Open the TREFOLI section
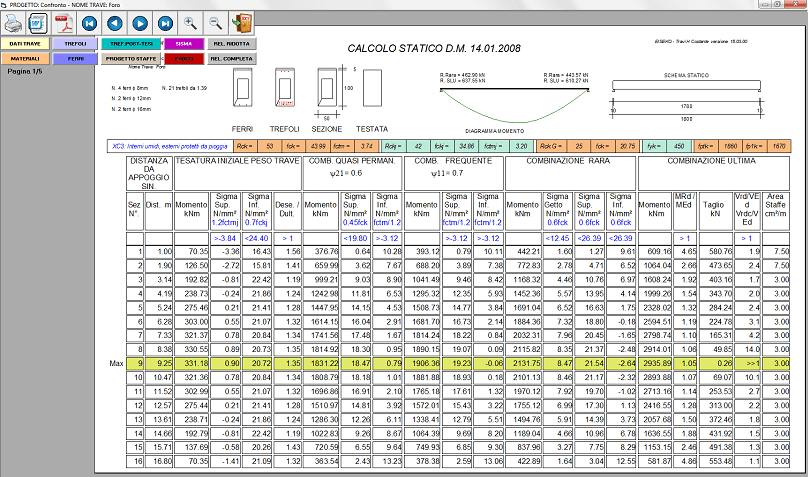Screen dimensions: 808x477 coord(75,44)
